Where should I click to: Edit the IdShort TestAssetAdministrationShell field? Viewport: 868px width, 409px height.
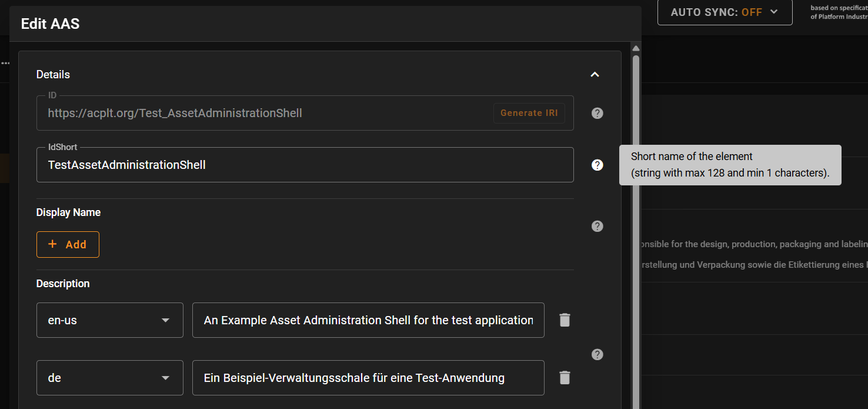305,165
